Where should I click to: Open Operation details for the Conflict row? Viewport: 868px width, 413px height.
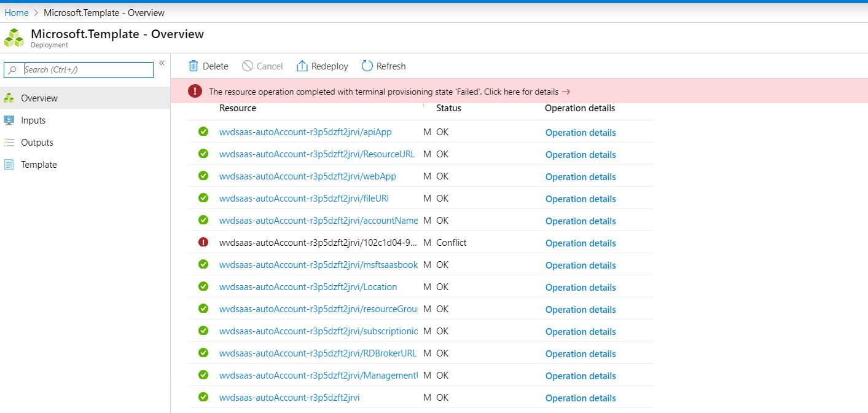[580, 243]
